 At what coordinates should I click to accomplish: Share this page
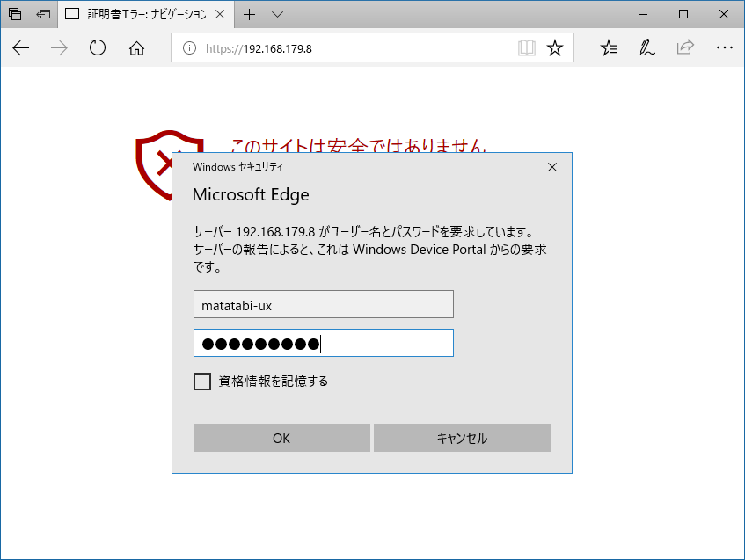click(685, 47)
